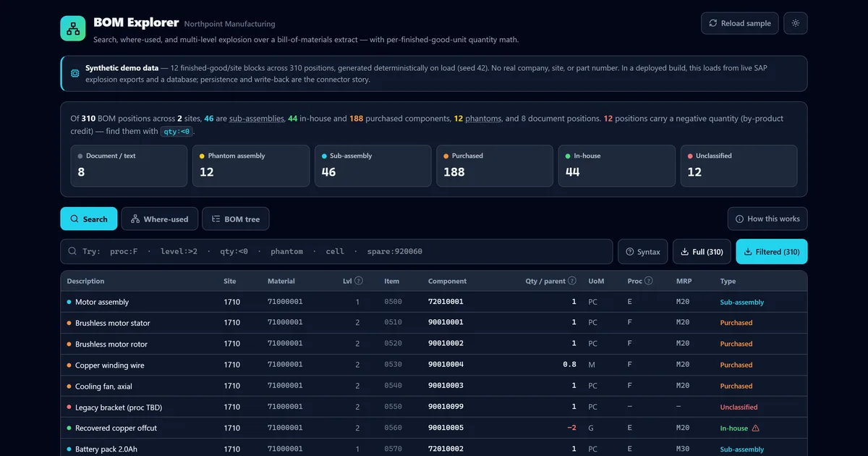Click the Unclassified type label in Legacy bracket row
868x456 pixels.
click(739, 407)
